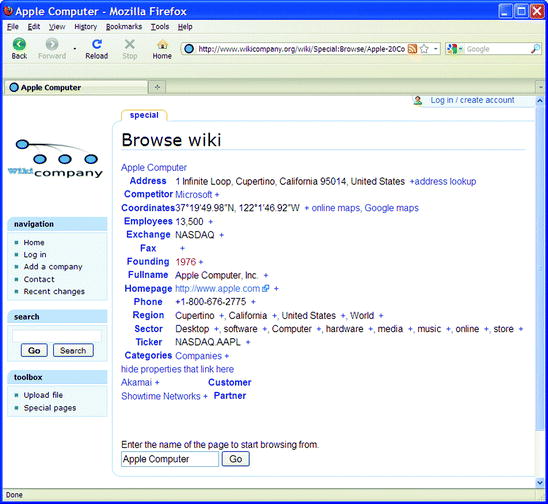Open the Edit menu

click(34, 27)
